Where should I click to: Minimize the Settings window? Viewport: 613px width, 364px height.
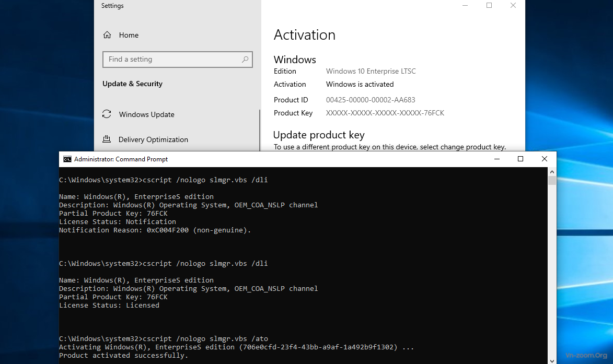pyautogui.click(x=465, y=5)
